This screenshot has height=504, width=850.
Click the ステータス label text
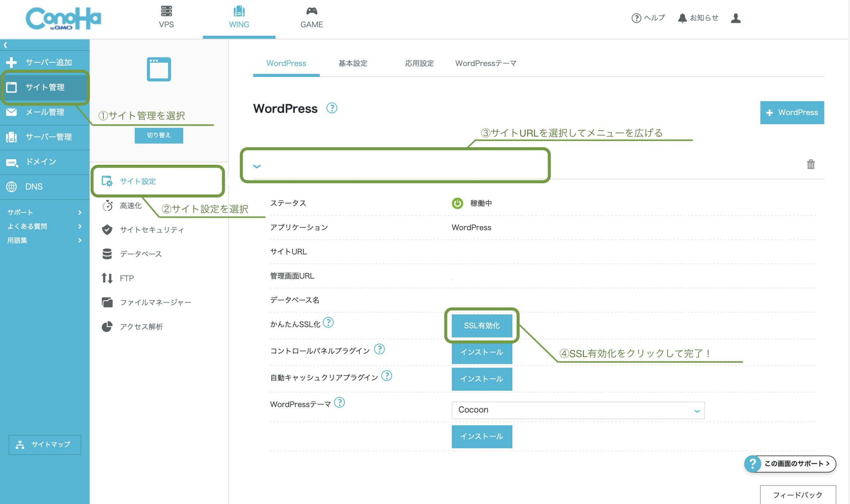click(x=288, y=203)
